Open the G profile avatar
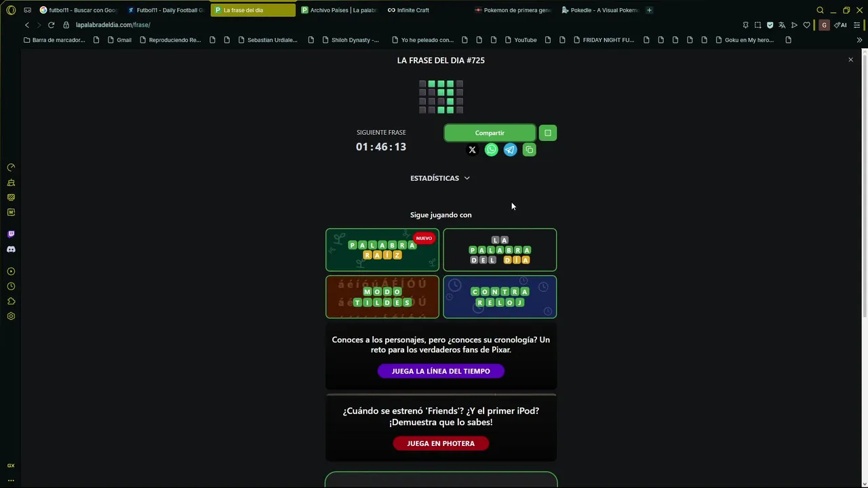 pos(824,25)
